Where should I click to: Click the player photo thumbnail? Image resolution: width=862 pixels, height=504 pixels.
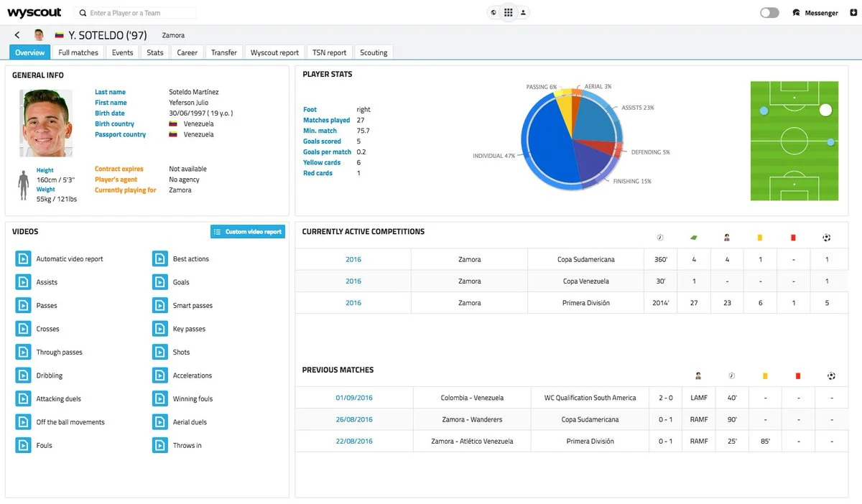tap(46, 123)
